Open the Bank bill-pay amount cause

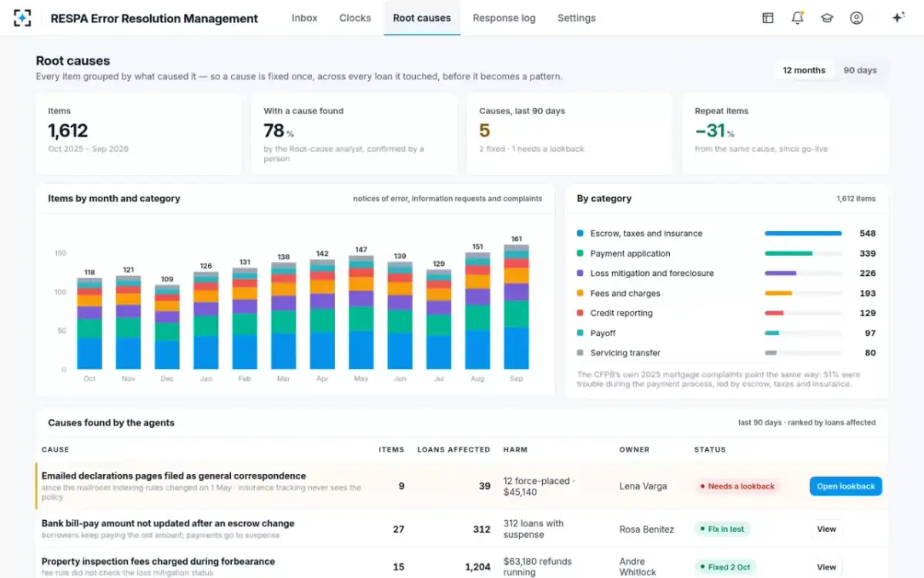(168, 523)
